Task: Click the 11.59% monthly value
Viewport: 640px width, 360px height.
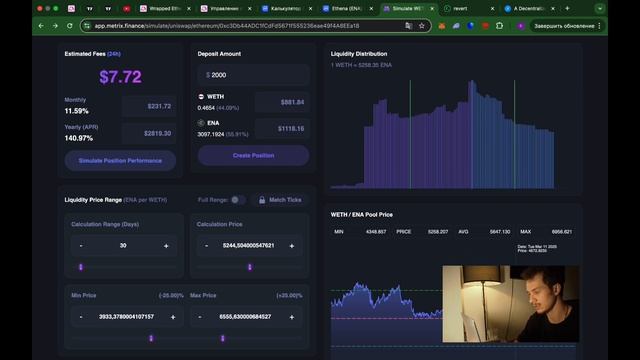Action: click(x=76, y=111)
